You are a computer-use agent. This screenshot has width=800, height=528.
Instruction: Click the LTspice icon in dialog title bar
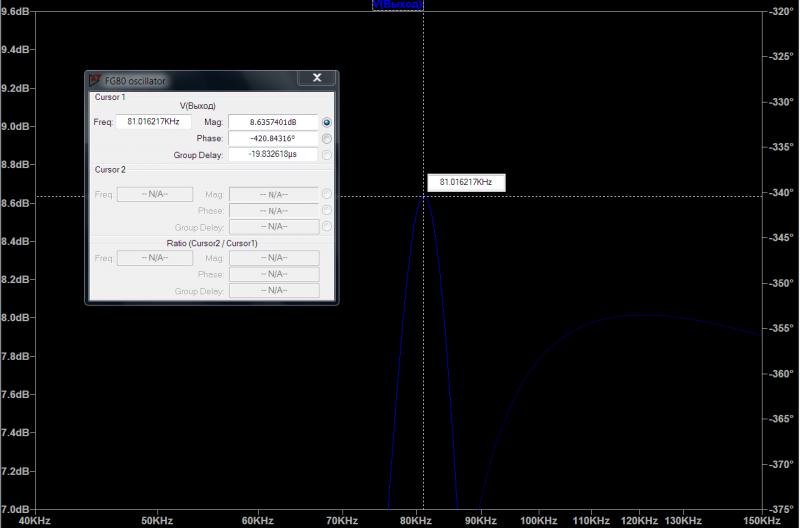(x=95, y=81)
